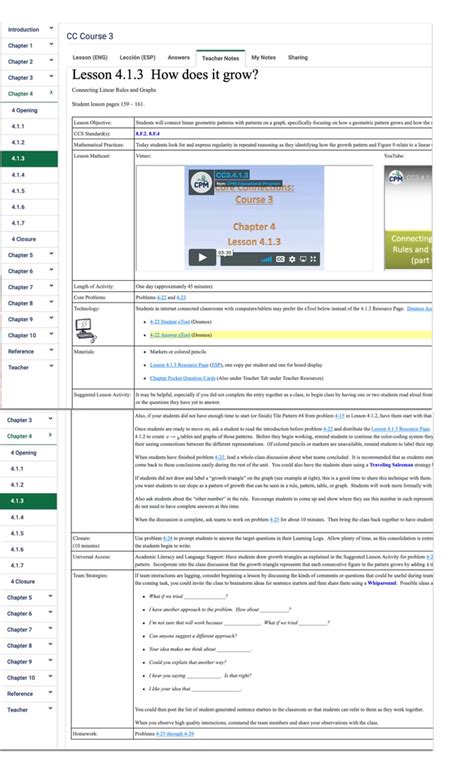Expand the Chapter 1 sidebar section
Screen dimensions: 474x773
point(29,45)
